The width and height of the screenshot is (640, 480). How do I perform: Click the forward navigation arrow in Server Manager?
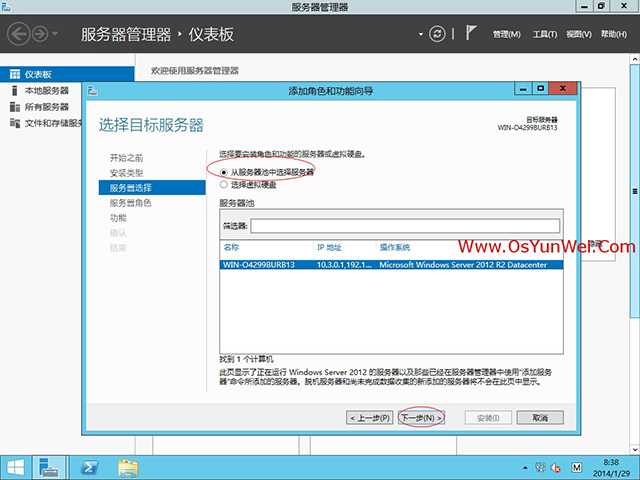point(40,34)
